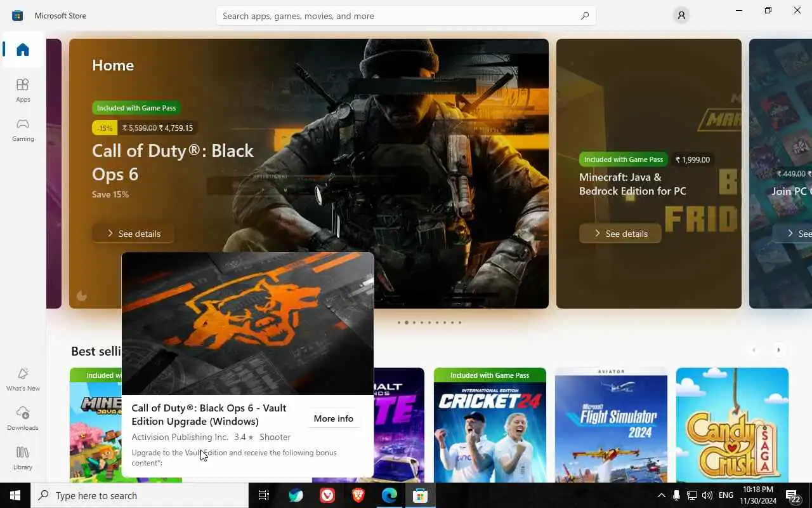Launch Brave browser from taskbar
812x508 pixels.
[x=358, y=495]
